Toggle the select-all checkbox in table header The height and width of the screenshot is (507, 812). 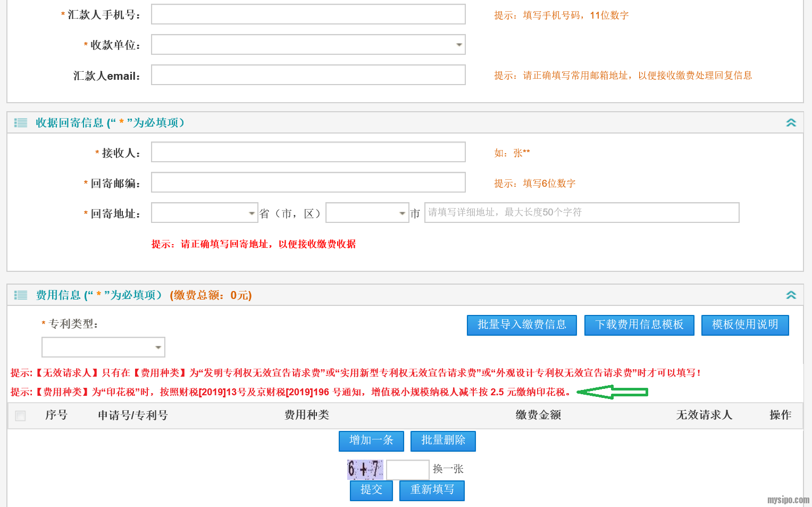(21, 415)
